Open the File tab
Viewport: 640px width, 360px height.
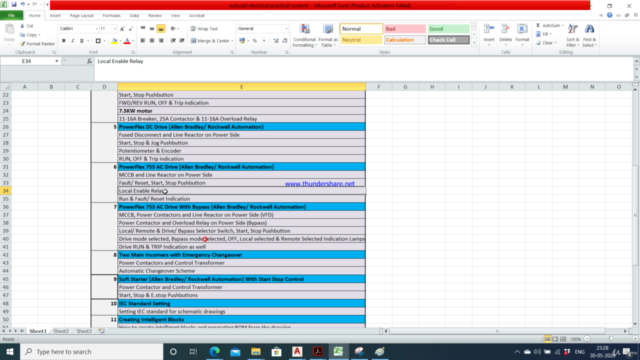[x=11, y=16]
